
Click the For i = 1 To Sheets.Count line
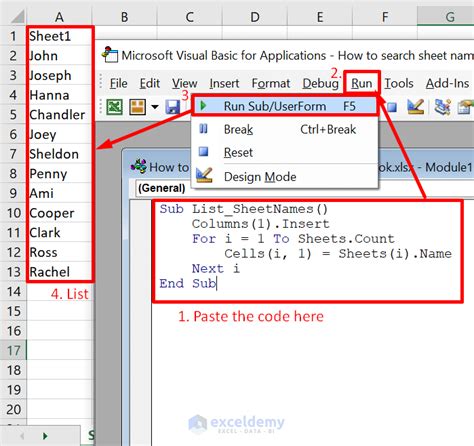[x=293, y=239]
